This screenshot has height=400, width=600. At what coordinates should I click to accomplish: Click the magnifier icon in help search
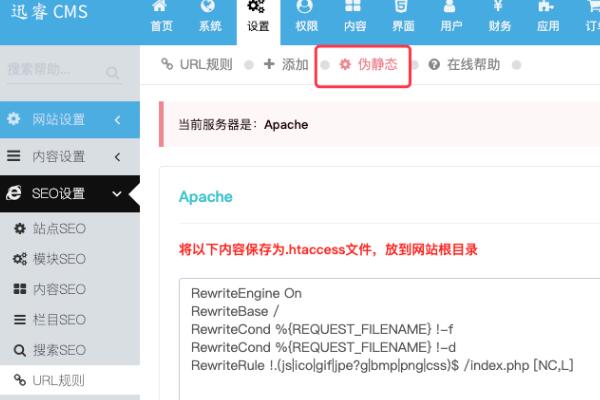112,72
